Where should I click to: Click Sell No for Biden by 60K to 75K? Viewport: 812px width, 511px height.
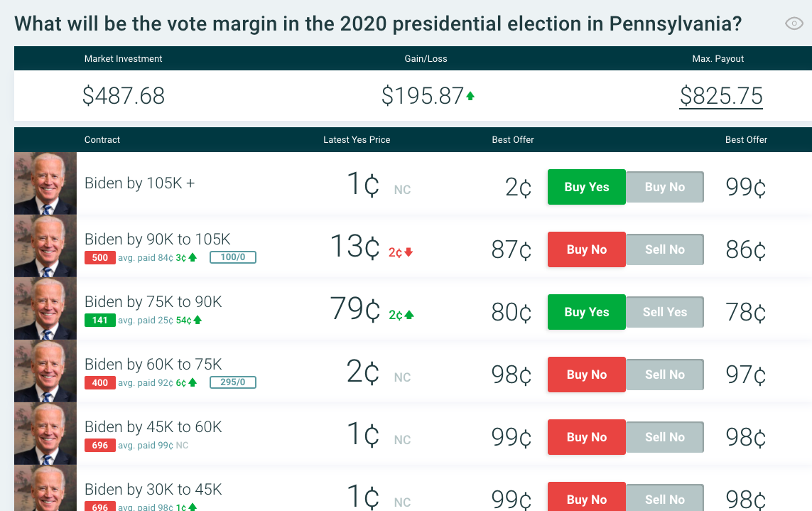pos(665,375)
